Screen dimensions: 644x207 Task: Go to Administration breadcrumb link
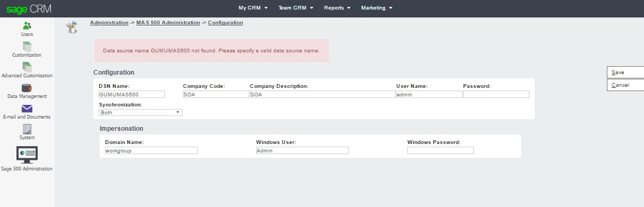(109, 23)
